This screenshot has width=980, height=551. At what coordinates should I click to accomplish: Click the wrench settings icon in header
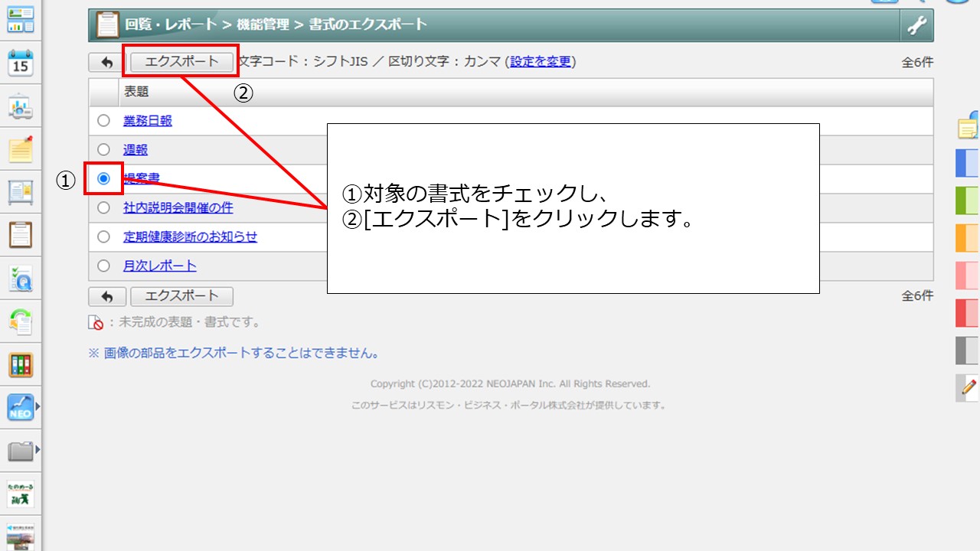coord(916,25)
